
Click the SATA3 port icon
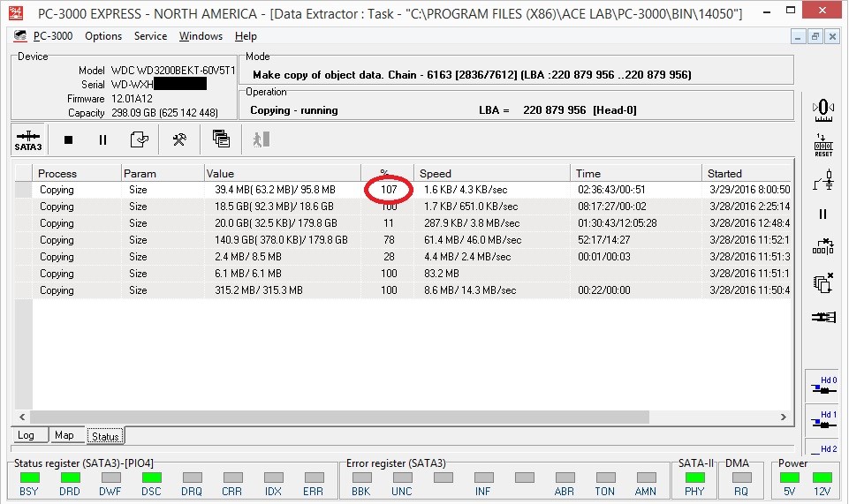point(28,139)
